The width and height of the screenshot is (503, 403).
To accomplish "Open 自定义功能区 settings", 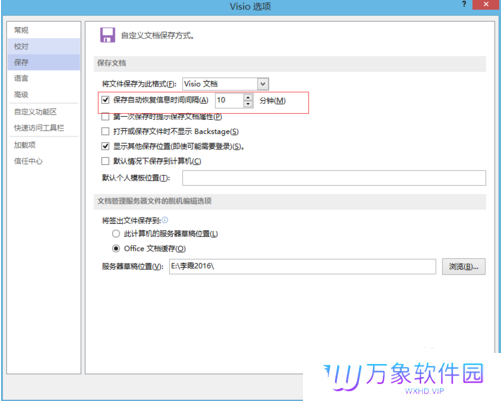I will (43, 112).
